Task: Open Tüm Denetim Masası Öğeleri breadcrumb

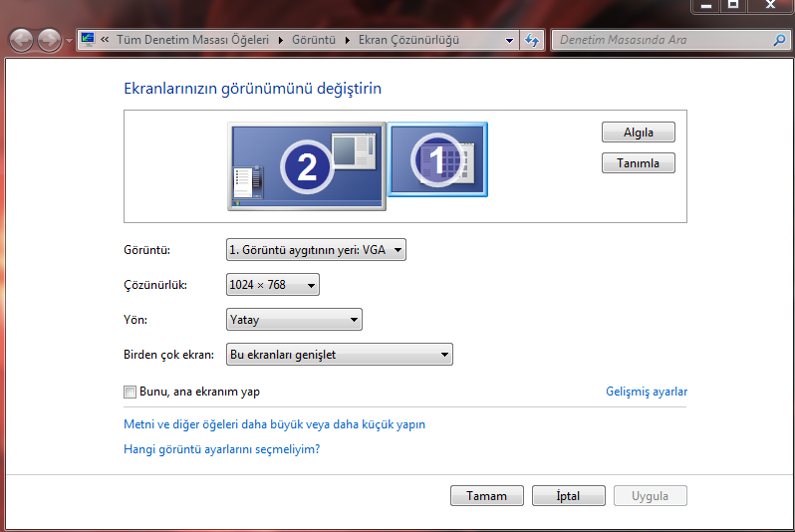Action: point(192,40)
